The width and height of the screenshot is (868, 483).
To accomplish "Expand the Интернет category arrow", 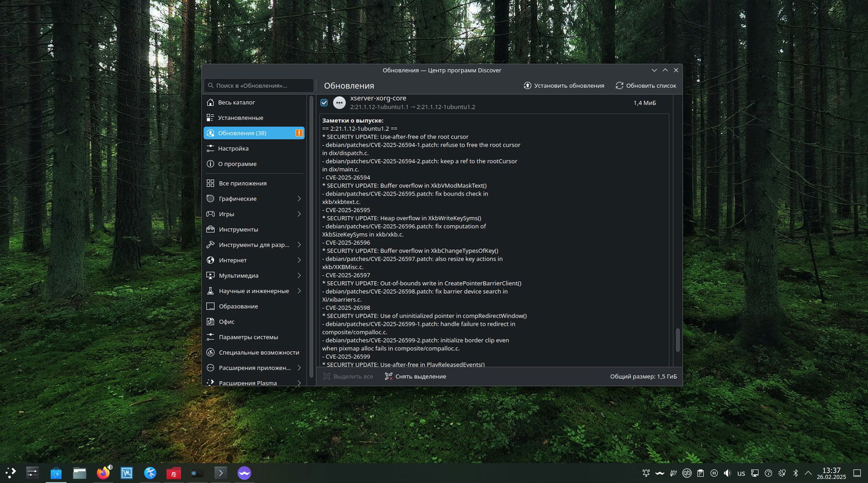I will pyautogui.click(x=299, y=260).
